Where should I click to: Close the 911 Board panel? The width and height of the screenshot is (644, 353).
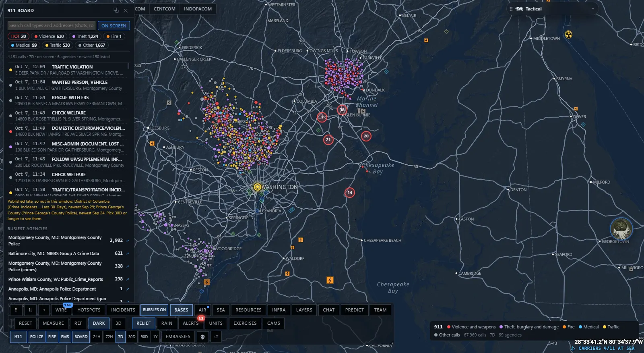tap(126, 10)
